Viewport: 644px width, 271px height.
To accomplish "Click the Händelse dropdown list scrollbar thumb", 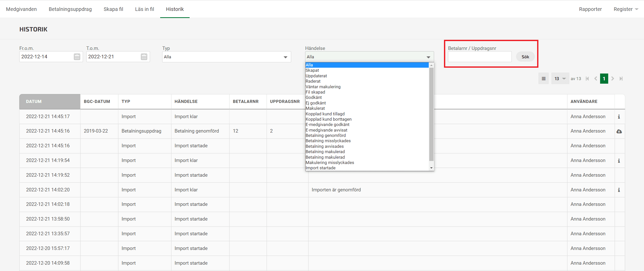I will point(431,114).
